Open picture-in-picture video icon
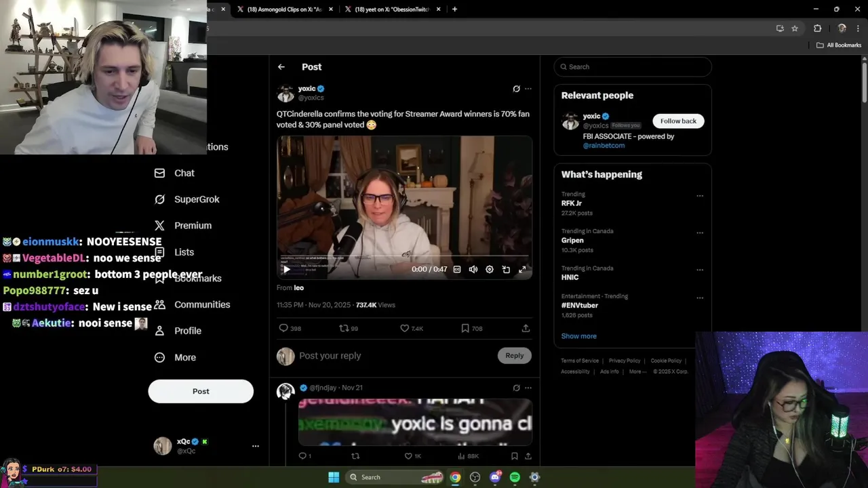Image resolution: width=868 pixels, height=488 pixels. coord(506,269)
